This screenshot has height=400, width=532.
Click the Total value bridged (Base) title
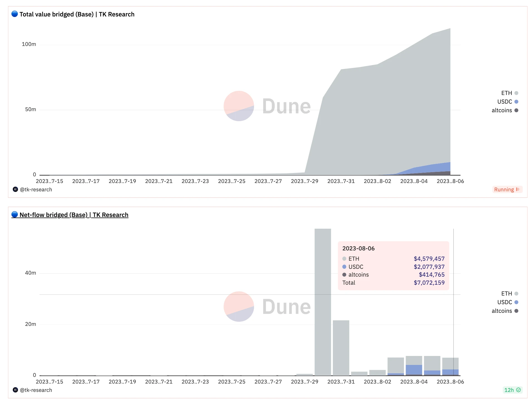[77, 14]
